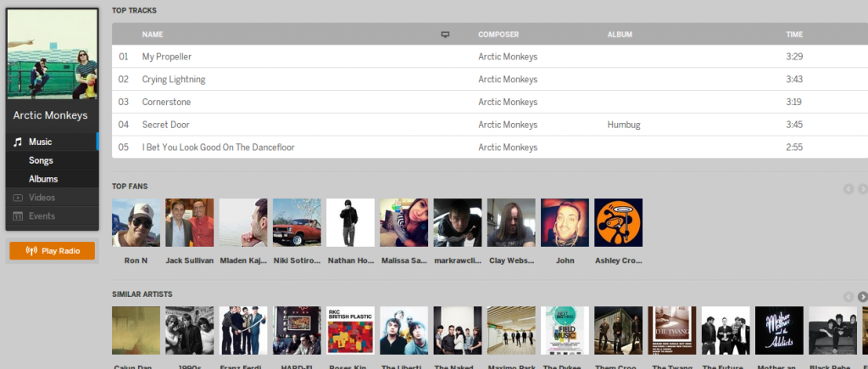Click the calendar icon beside Events

tap(17, 216)
